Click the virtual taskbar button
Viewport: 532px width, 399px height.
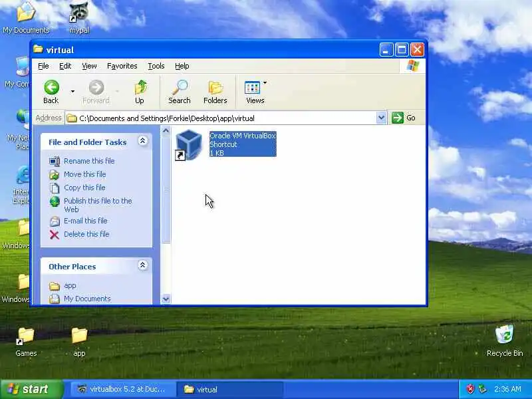(230, 389)
